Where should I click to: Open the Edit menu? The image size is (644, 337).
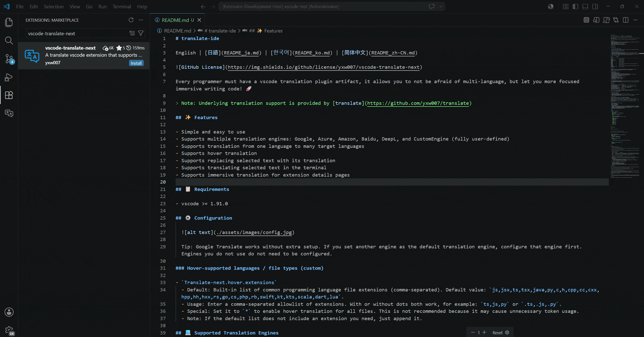pyautogui.click(x=34, y=7)
